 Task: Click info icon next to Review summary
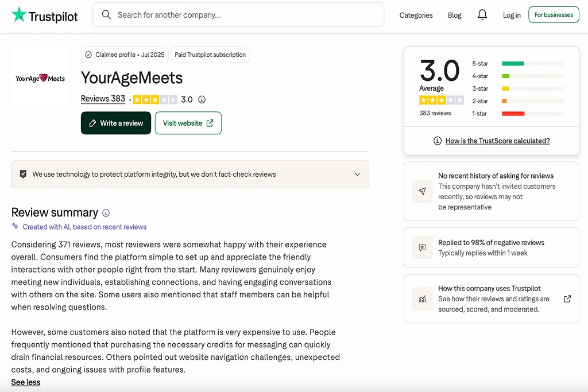coord(106,213)
